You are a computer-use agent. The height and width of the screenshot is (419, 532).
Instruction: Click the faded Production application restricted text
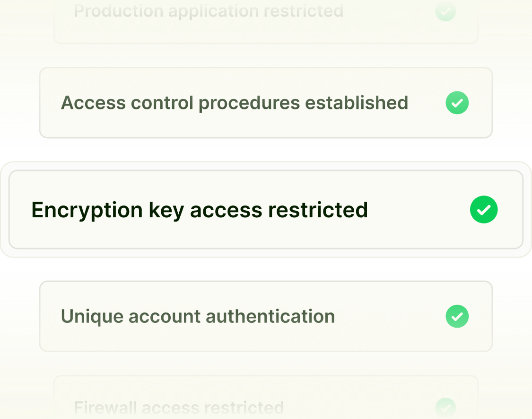209,11
